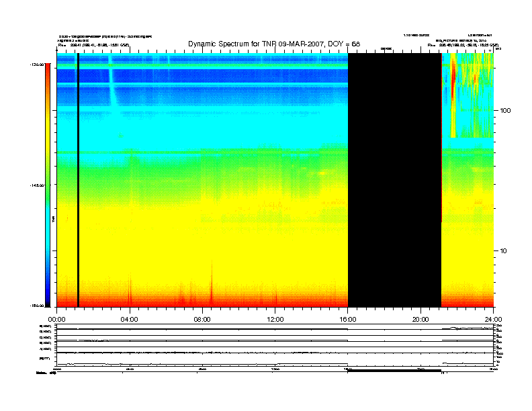
Task: Click the 12:00 time axis label
Action: coord(275,320)
